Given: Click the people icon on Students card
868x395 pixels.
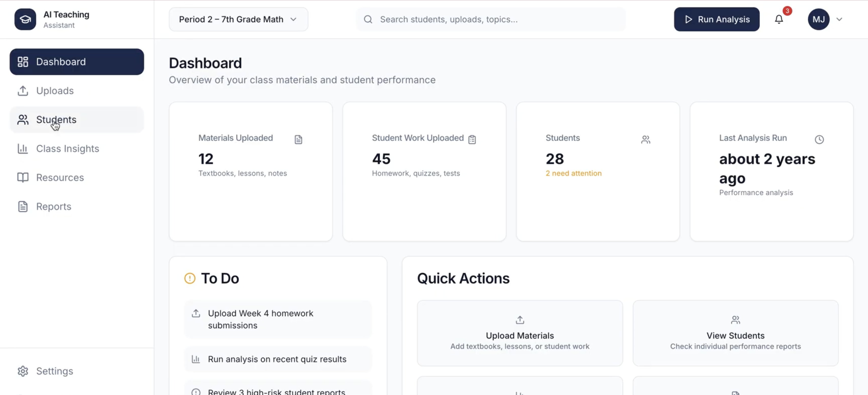Looking at the screenshot, I should point(645,139).
